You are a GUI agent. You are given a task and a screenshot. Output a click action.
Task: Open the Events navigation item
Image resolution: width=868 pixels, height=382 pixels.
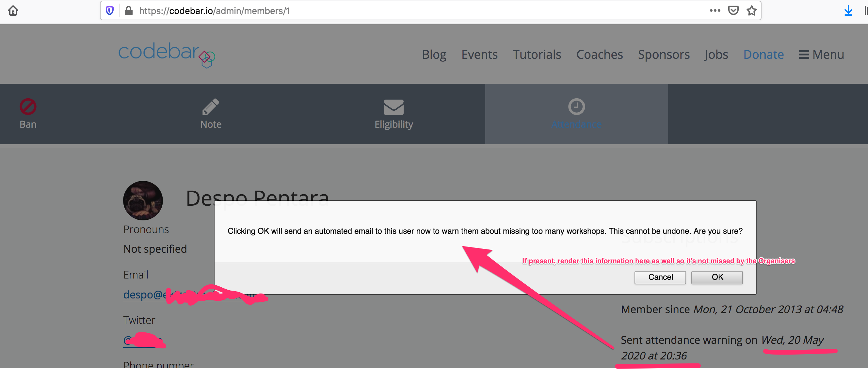pyautogui.click(x=479, y=55)
